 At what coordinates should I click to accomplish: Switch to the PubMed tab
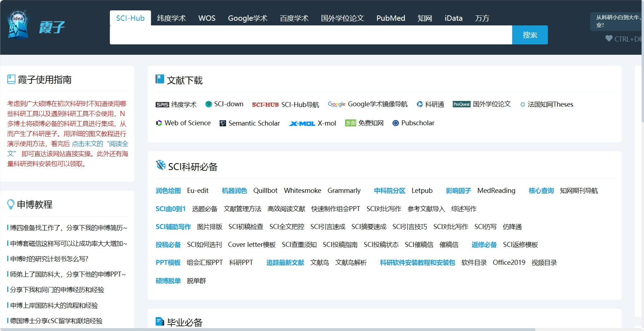click(391, 18)
